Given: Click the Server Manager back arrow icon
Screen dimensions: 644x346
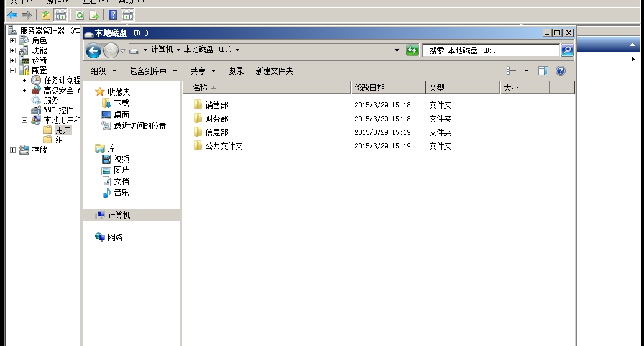Looking at the screenshot, I should click(x=12, y=16).
